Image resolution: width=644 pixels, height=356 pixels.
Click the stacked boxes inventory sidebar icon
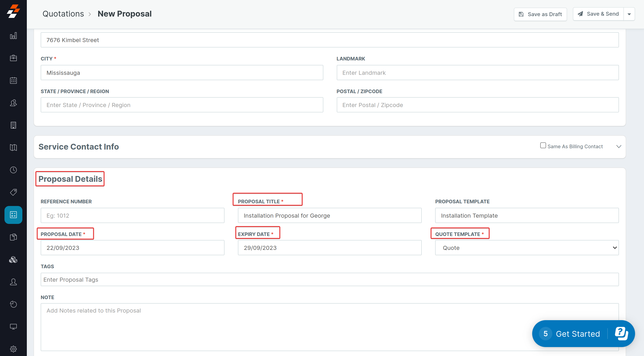pos(13,260)
